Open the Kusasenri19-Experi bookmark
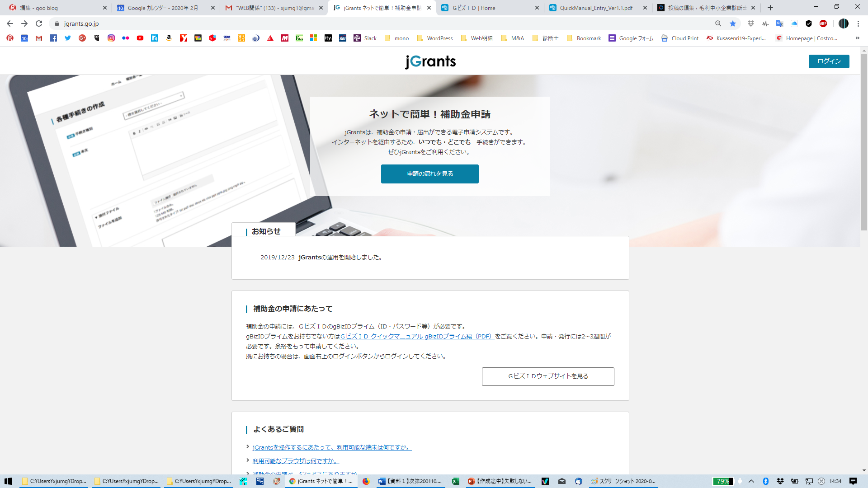868x488 pixels. (736, 38)
